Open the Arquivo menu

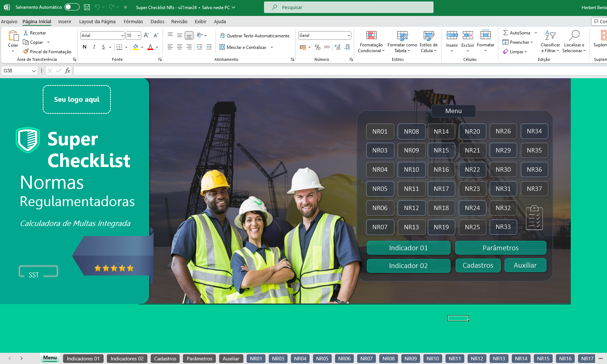[9, 21]
